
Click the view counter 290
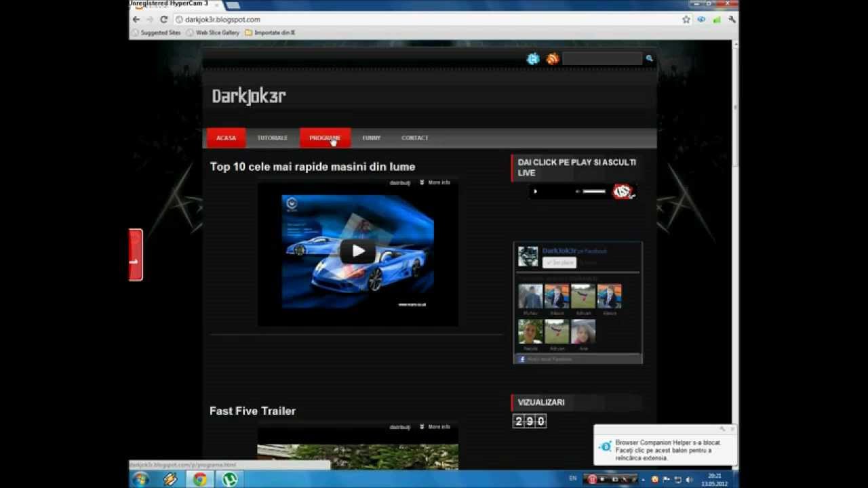pyautogui.click(x=530, y=422)
